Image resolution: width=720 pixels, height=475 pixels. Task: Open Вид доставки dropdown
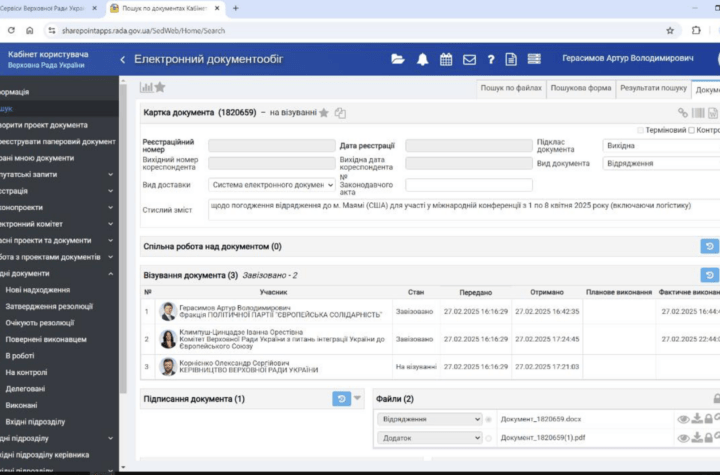pos(272,185)
